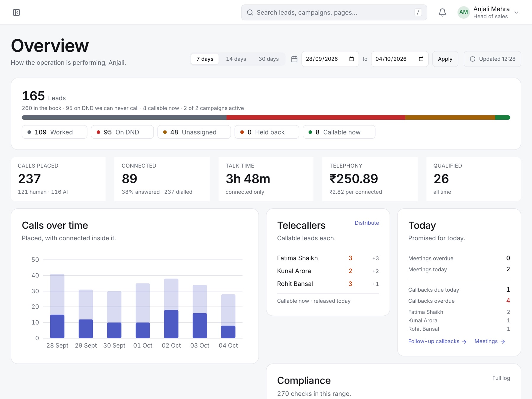
Task: Click the Meetings today row
Action: [x=459, y=269]
